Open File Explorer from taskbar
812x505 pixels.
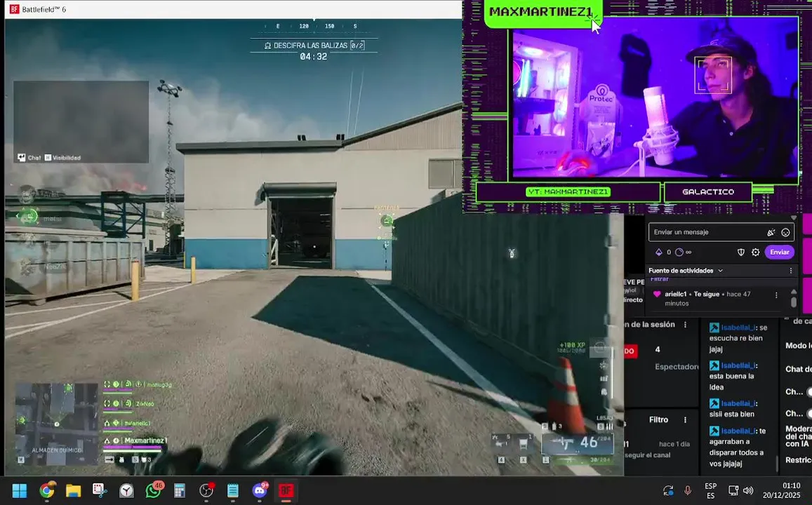click(x=74, y=490)
